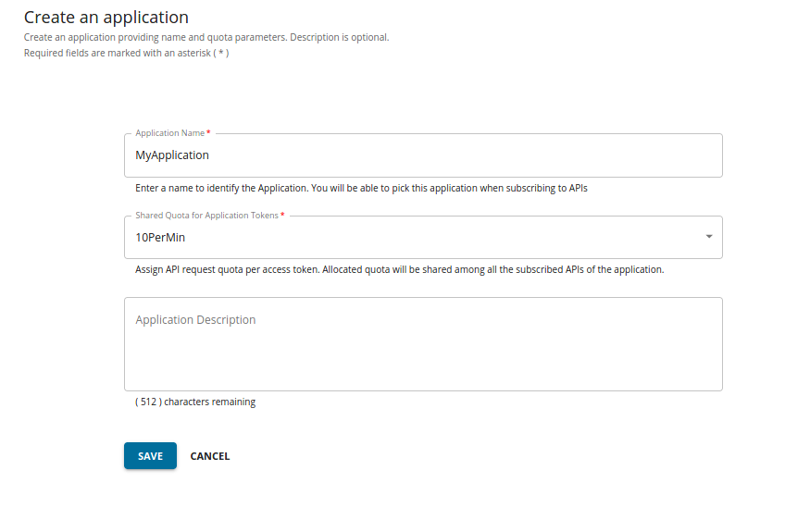Click the "512" remaining character count

(x=148, y=402)
